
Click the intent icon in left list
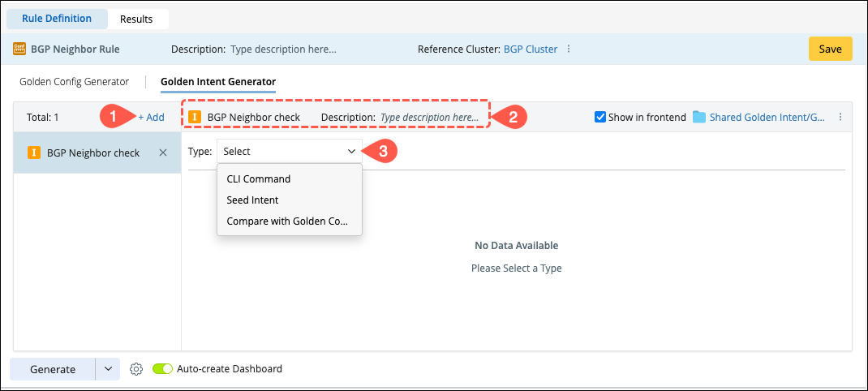[x=34, y=153]
